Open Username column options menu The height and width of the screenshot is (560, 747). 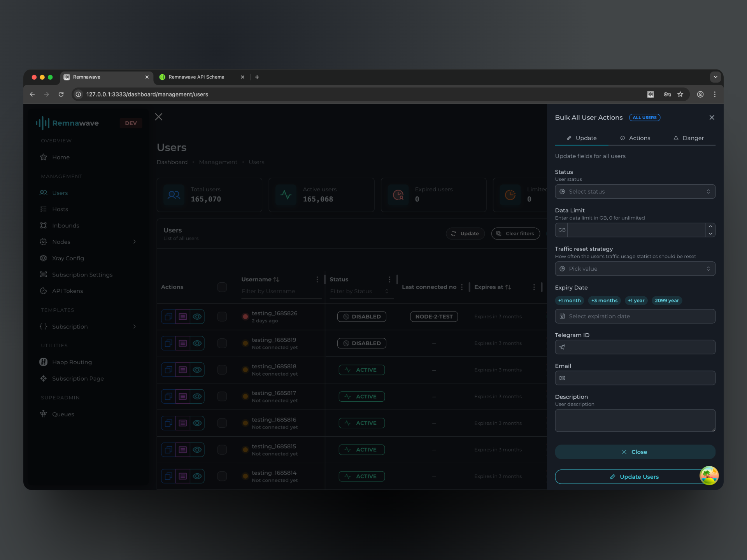click(317, 280)
